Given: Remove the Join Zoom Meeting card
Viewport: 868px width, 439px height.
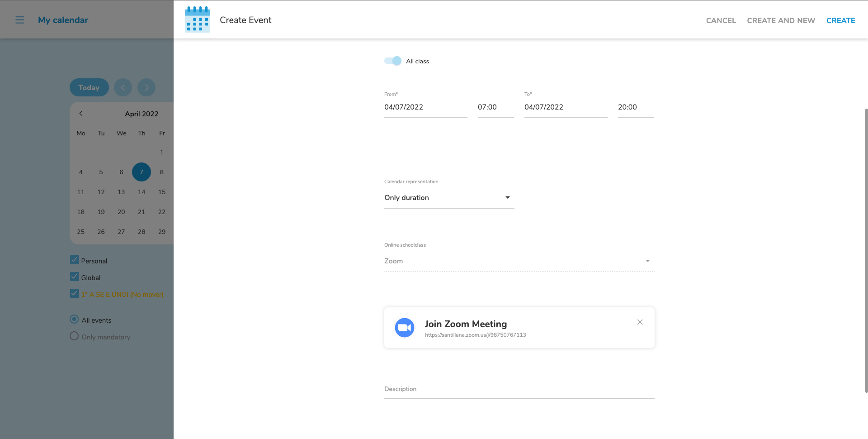Looking at the screenshot, I should coord(640,322).
